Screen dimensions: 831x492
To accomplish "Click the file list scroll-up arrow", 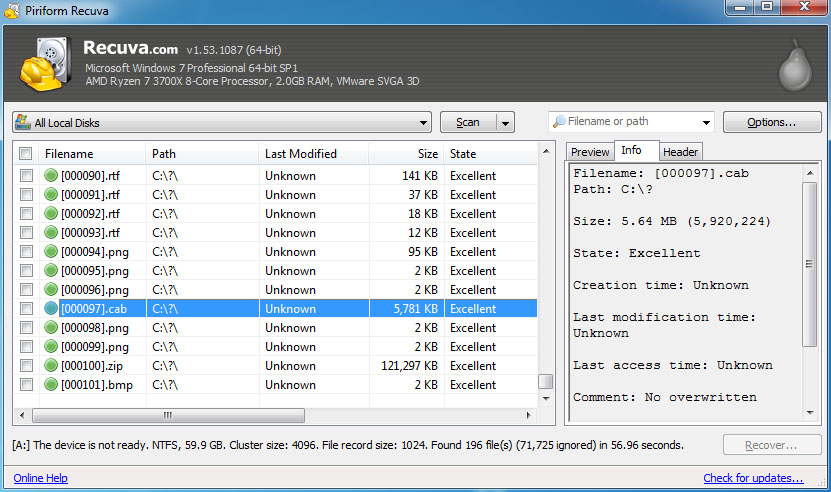I will tap(546, 151).
